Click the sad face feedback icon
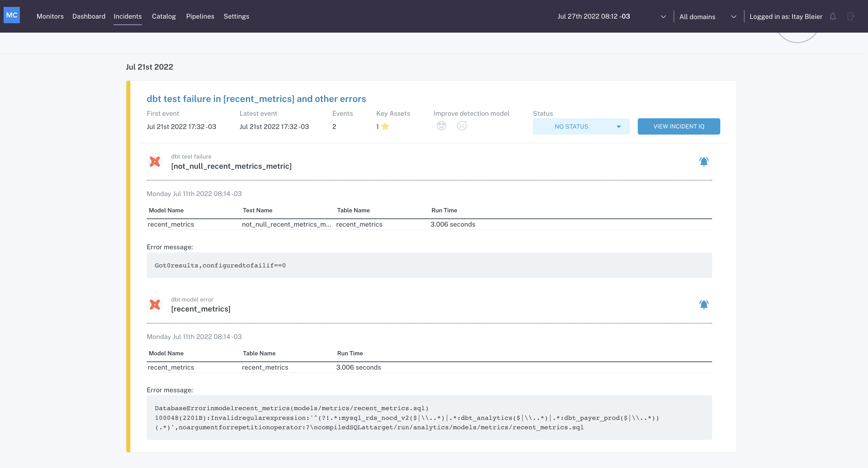The width and height of the screenshot is (868, 468). tap(462, 126)
